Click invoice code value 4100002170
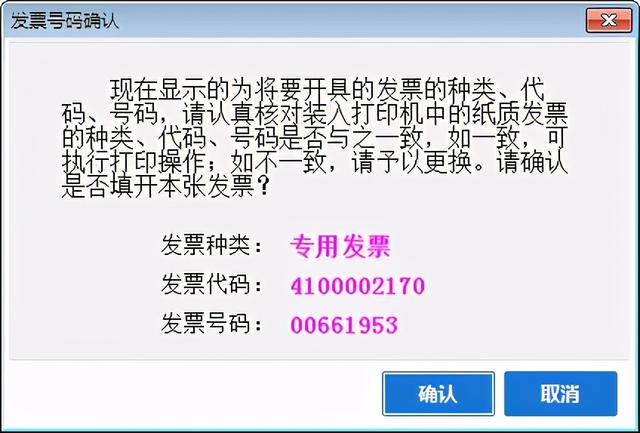This screenshot has height=433, width=640. [358, 286]
